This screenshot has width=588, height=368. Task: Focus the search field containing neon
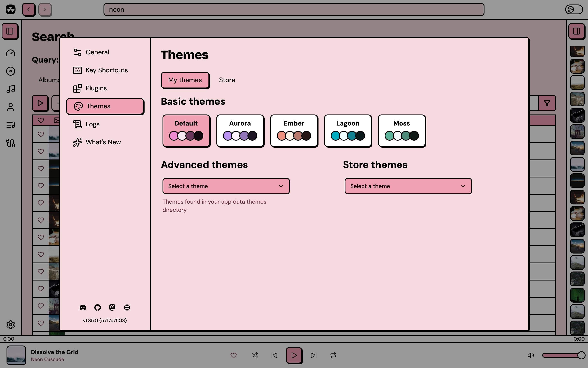294,9
